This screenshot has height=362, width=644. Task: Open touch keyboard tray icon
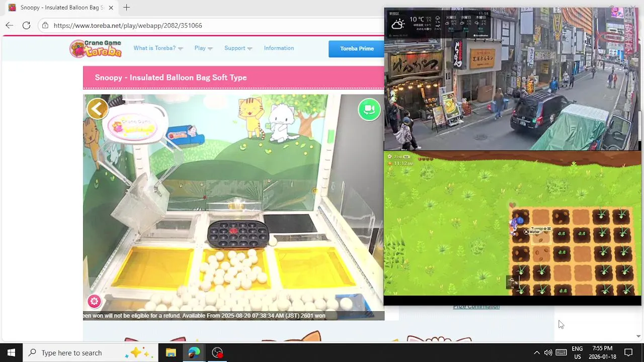561,353
